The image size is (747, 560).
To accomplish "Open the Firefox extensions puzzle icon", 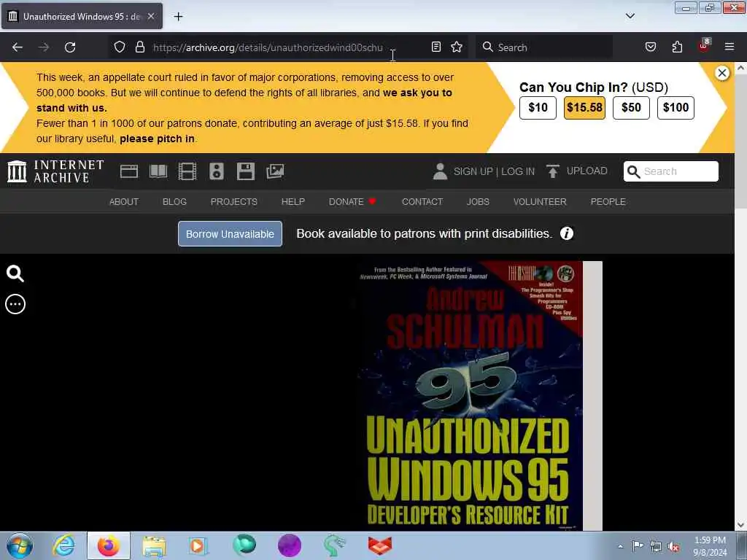I will tap(677, 47).
